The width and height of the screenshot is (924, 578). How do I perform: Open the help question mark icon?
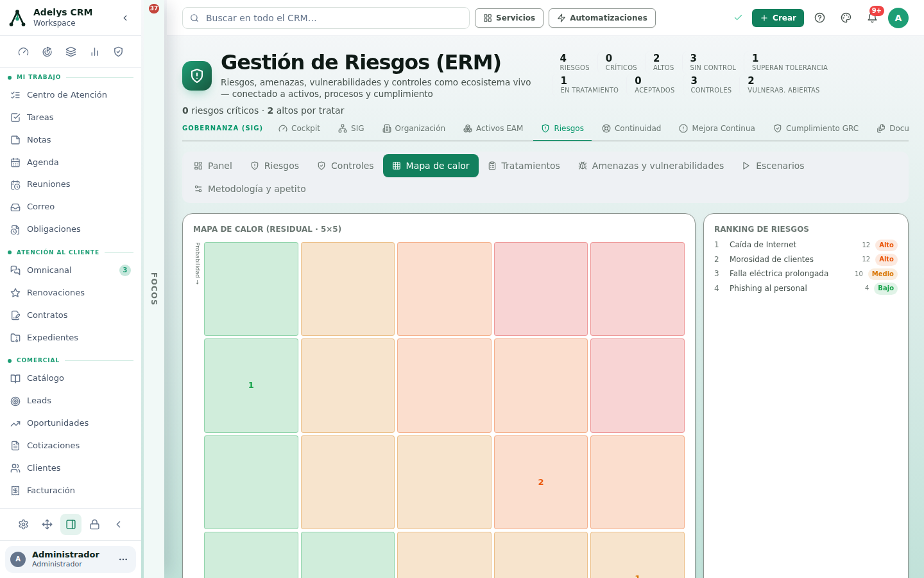819,18
